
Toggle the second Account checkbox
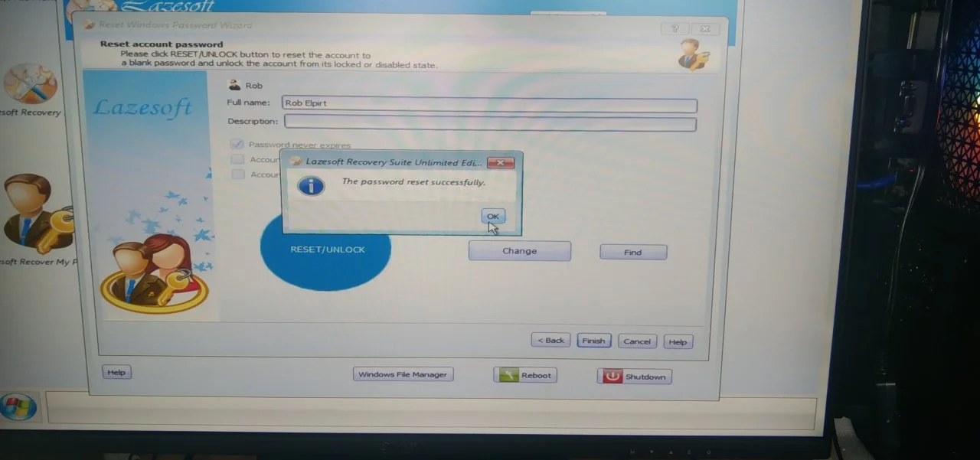(237, 159)
